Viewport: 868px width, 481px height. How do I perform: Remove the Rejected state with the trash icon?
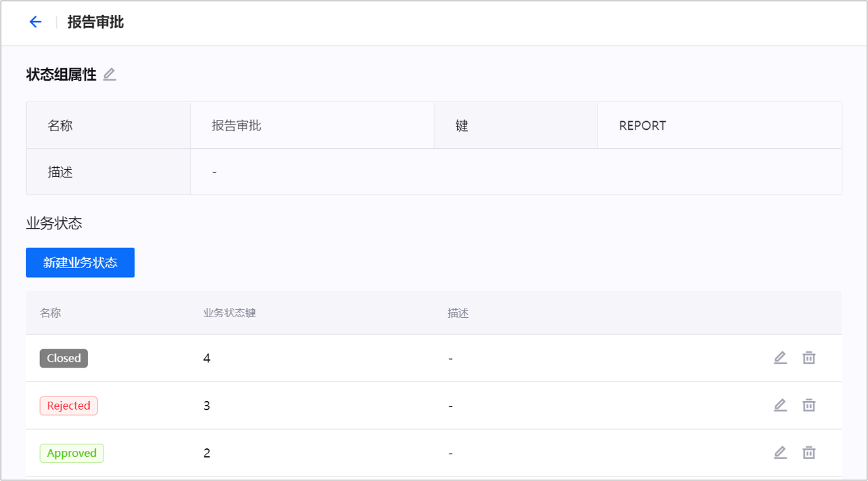click(x=809, y=405)
